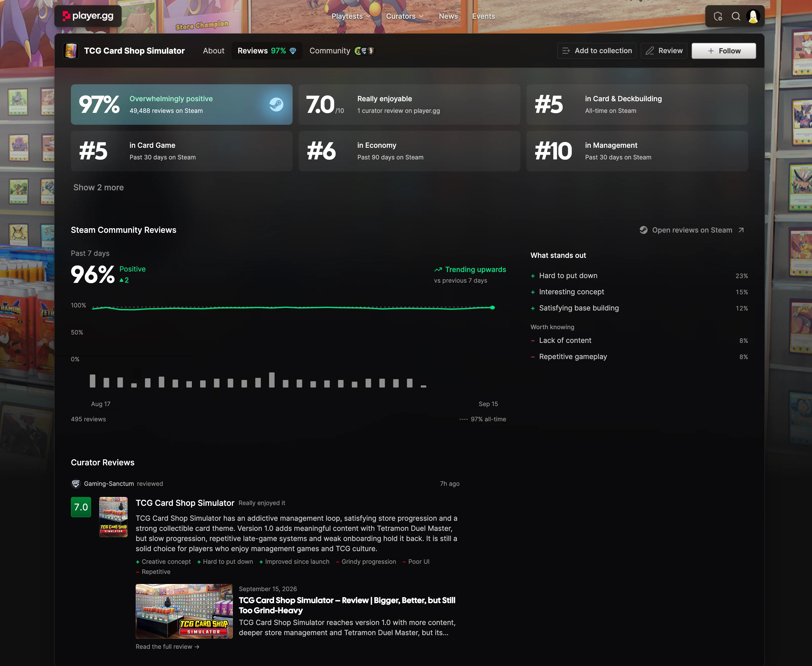The width and height of the screenshot is (812, 666).
Task: Click the player.gg logo
Action: (88, 16)
